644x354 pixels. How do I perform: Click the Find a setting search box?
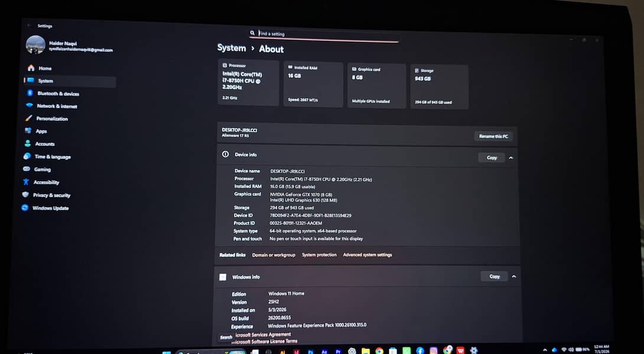pos(324,34)
